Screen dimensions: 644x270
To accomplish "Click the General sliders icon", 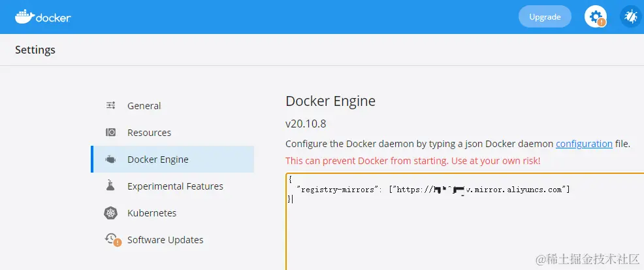I will pyautogui.click(x=110, y=106).
